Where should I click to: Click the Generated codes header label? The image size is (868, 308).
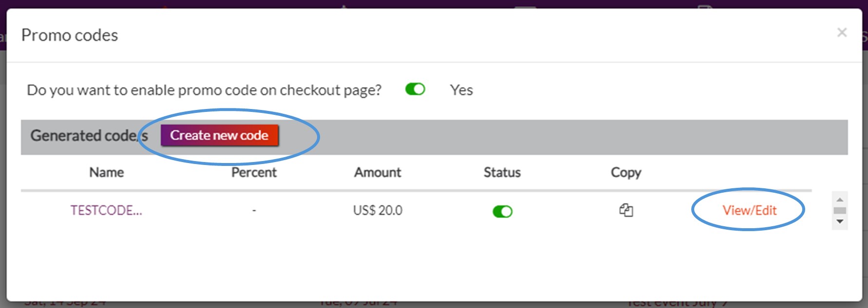[x=89, y=135]
